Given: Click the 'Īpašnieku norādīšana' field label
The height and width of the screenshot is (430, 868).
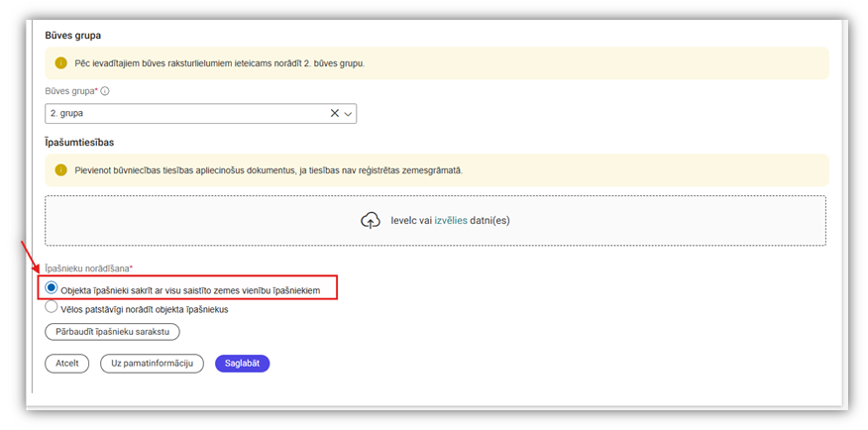Looking at the screenshot, I should pyautogui.click(x=90, y=269).
